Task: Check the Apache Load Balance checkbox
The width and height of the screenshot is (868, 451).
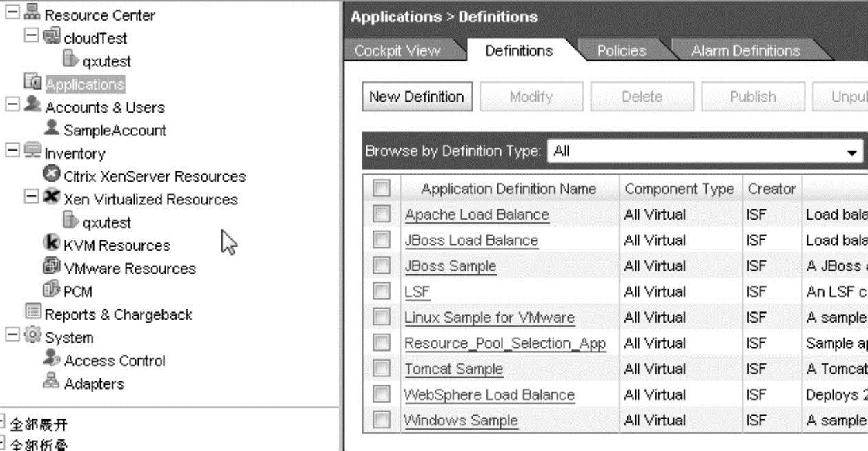Action: (x=382, y=215)
